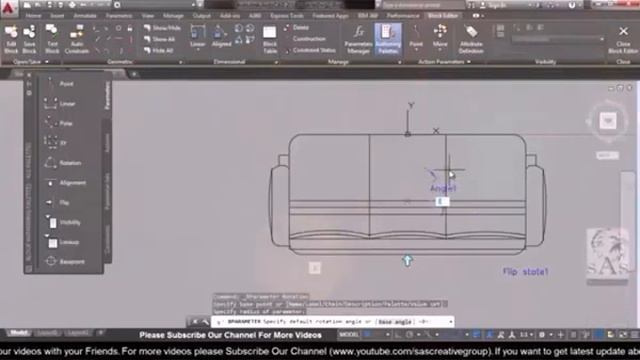The width and height of the screenshot is (640, 360).
Task: Click the Base angle command option
Action: point(395,322)
